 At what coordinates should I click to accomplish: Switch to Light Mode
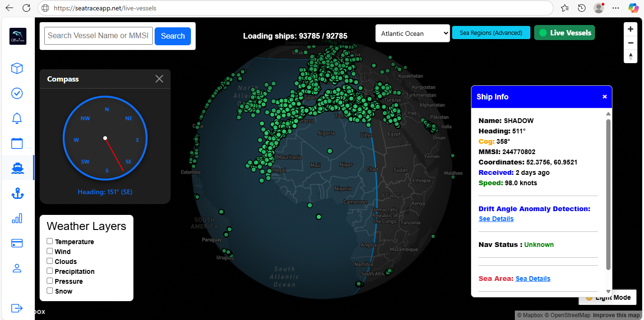pos(608,297)
